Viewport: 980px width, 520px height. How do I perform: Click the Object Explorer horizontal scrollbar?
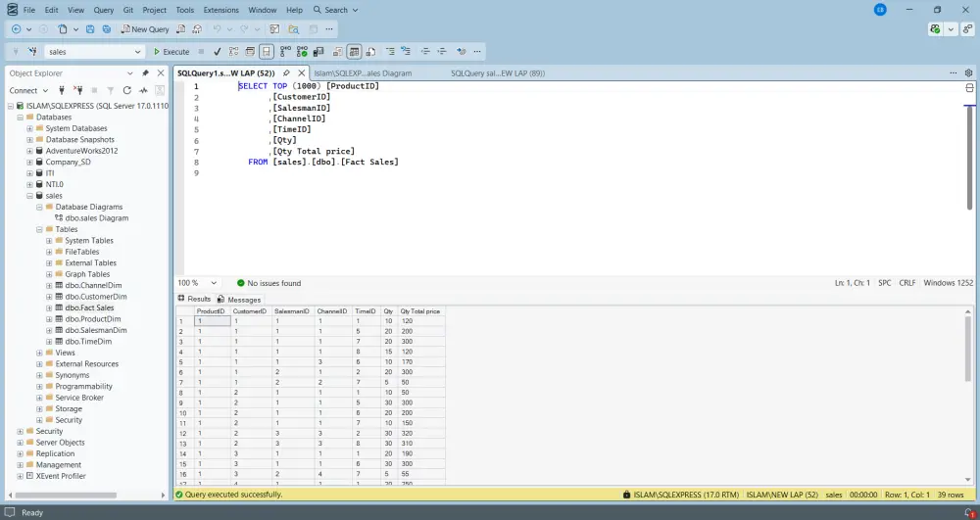(65, 496)
